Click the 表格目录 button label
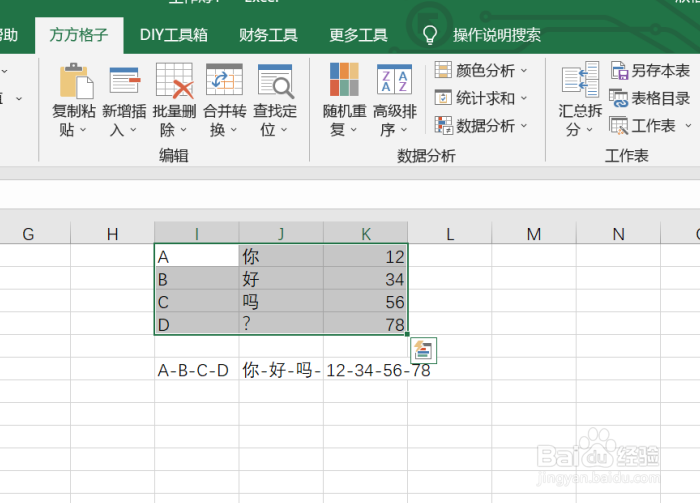This screenshot has height=503, width=700. click(661, 98)
